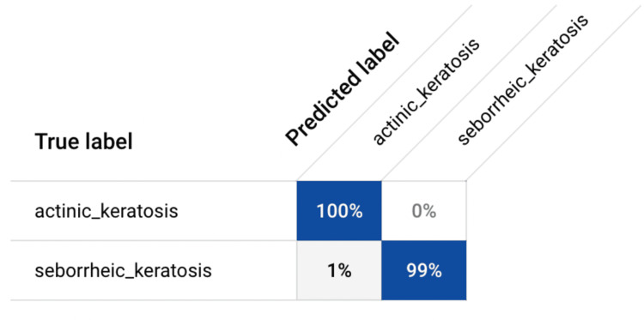The width and height of the screenshot is (644, 320).
Task: Click the Predicted label header
Action: point(342,89)
